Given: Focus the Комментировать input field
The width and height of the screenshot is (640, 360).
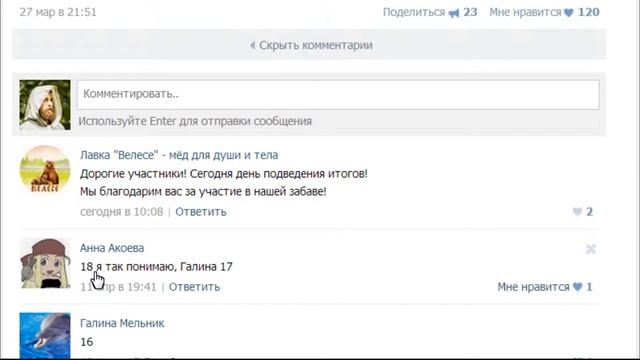Looking at the screenshot, I should 338,95.
